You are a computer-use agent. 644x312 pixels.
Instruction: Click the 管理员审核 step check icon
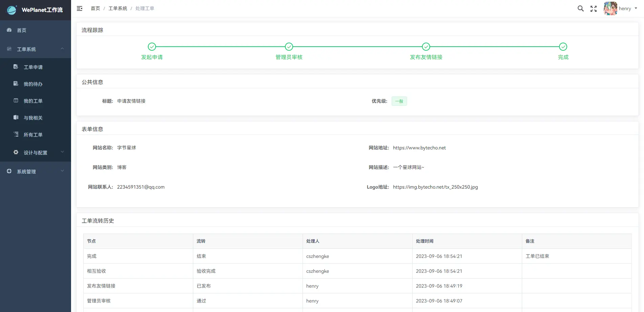point(289,47)
